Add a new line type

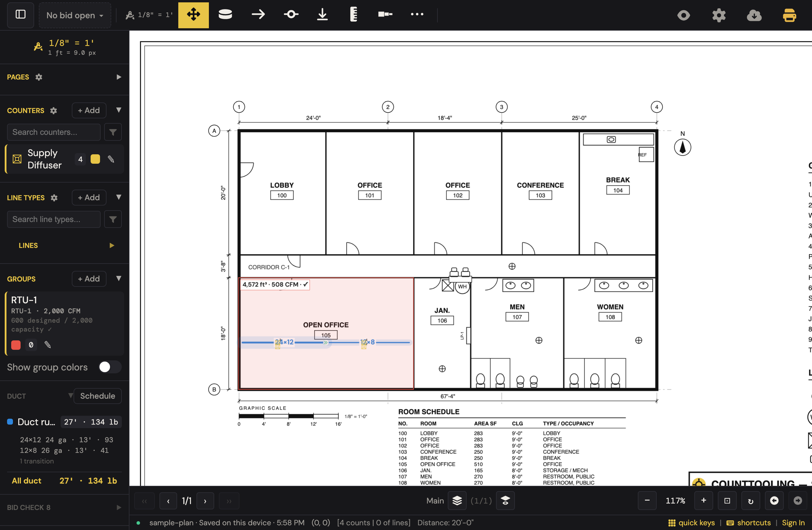coord(89,197)
